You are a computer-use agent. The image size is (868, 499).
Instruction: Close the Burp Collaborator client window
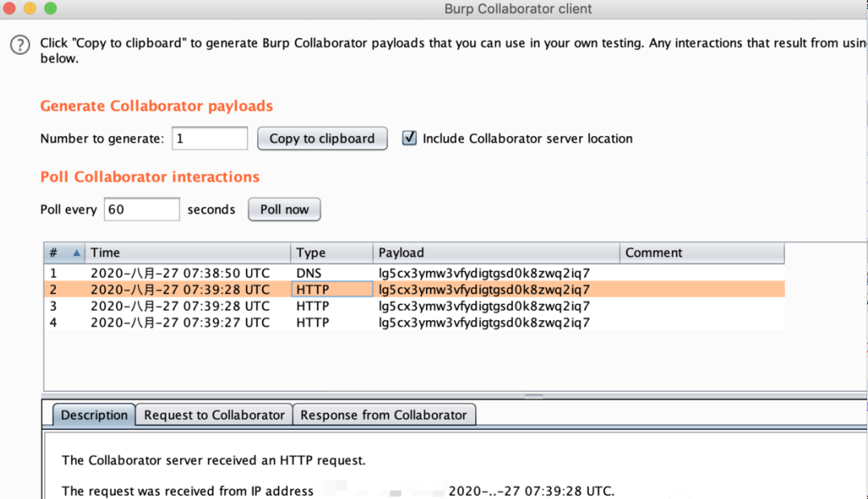click(10, 8)
